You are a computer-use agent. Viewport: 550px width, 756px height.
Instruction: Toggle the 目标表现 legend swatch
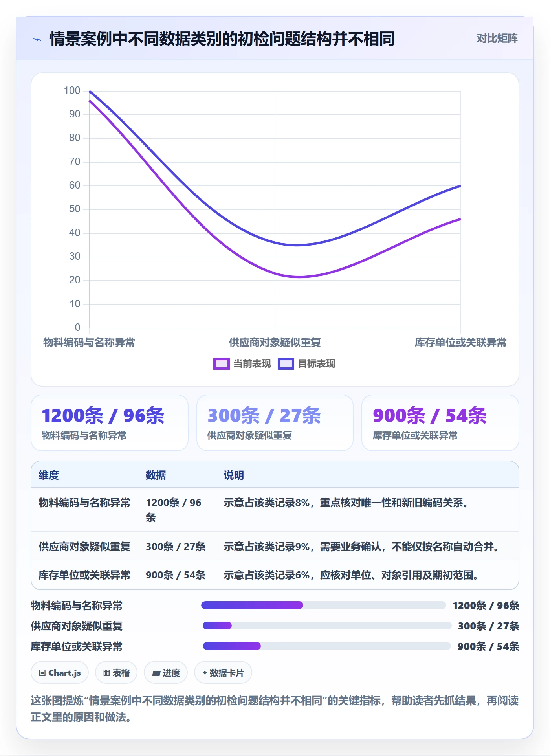[286, 364]
